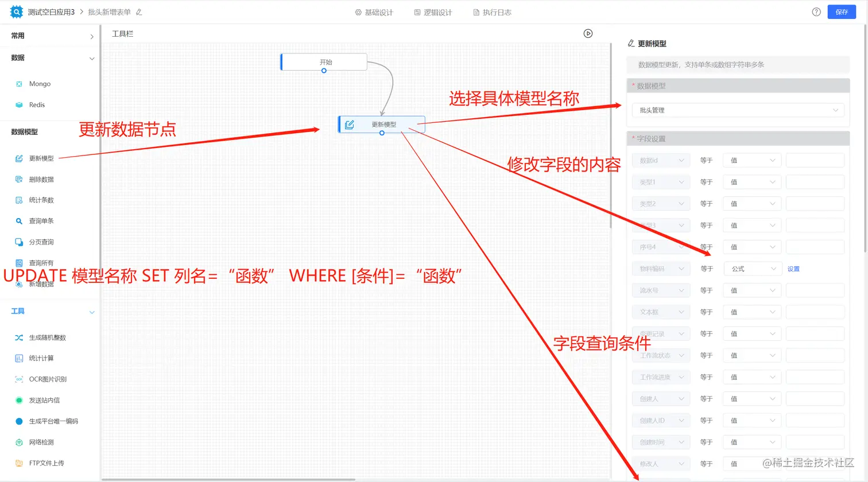The image size is (868, 482).
Task: Open the help question mark icon
Action: (816, 12)
